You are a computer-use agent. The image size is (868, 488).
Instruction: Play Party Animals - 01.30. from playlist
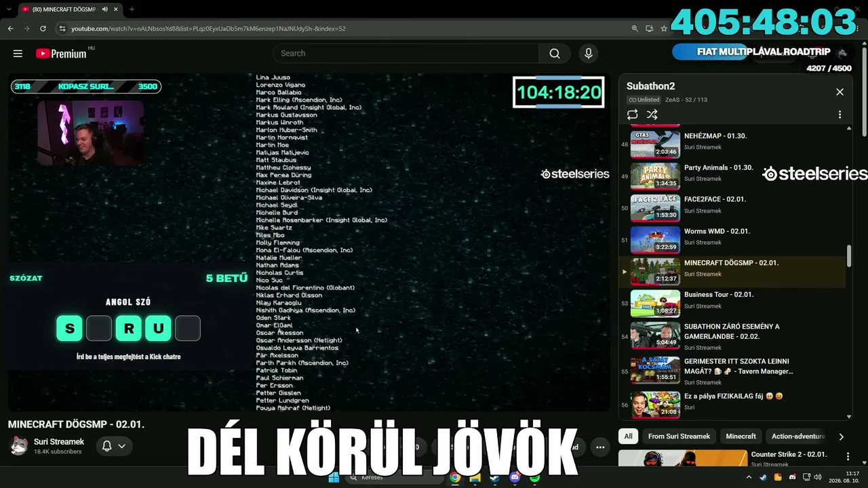718,168
